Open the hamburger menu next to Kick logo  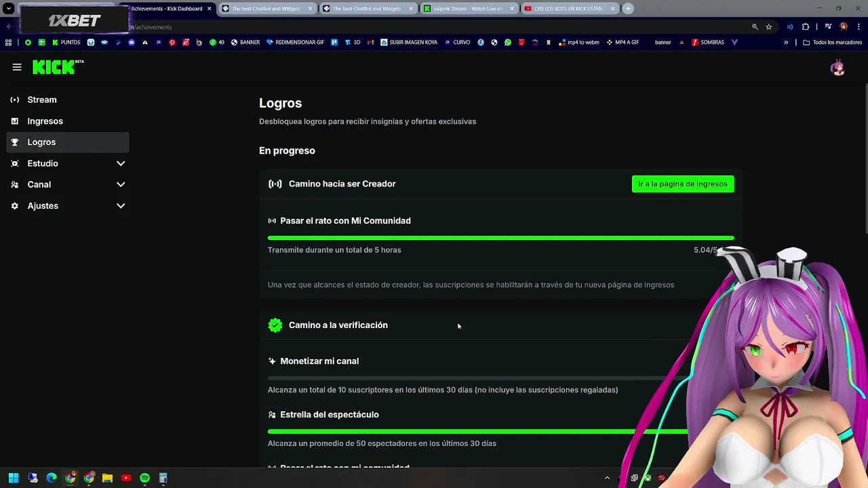(17, 67)
